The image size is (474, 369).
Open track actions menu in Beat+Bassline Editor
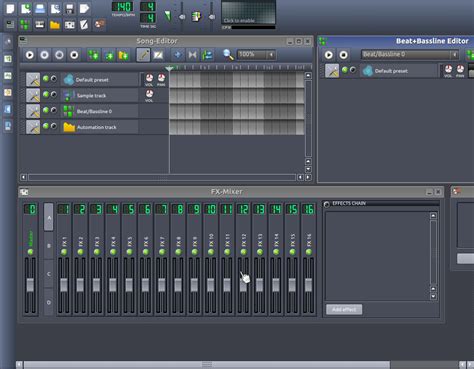tap(332, 71)
